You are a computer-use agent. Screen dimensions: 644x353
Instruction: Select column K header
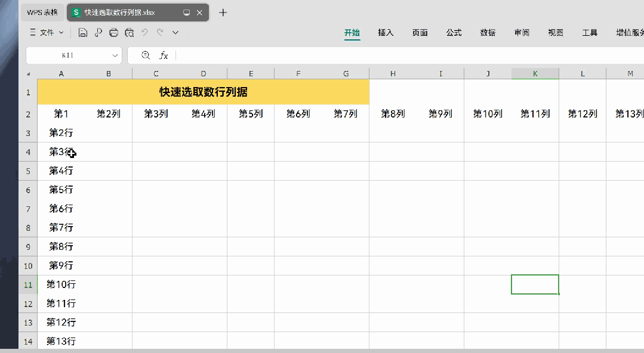tap(535, 74)
